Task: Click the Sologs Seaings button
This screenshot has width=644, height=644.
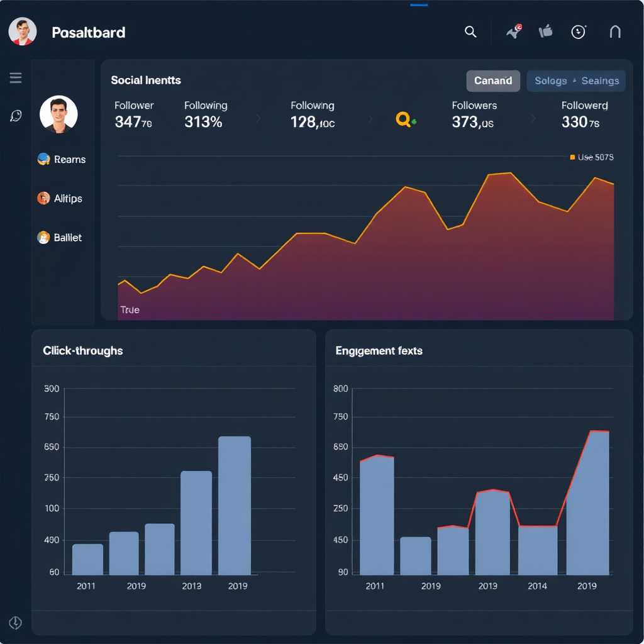Action: (x=576, y=80)
